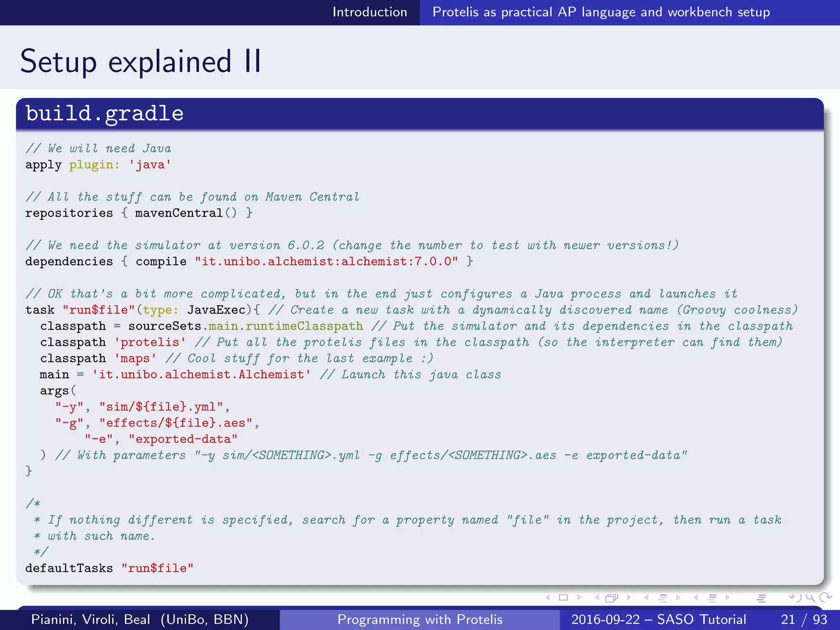Image resolution: width=840 pixels, height=630 pixels.
Task: Click comment '// Launch this java class'
Action: click(x=410, y=374)
